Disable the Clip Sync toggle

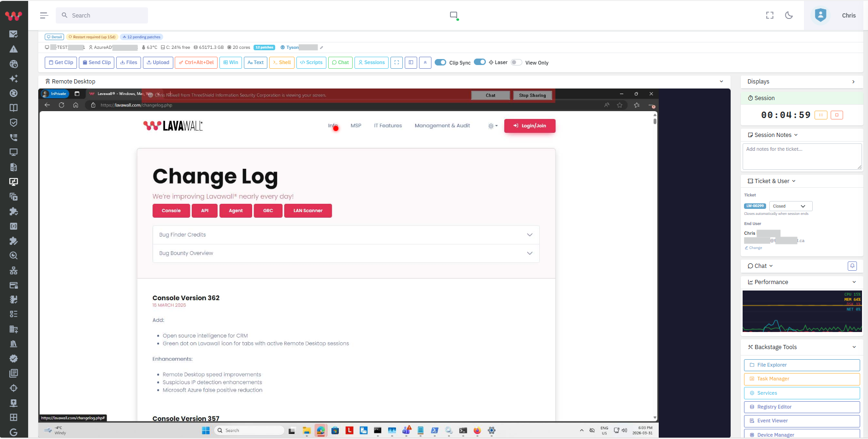(x=441, y=62)
